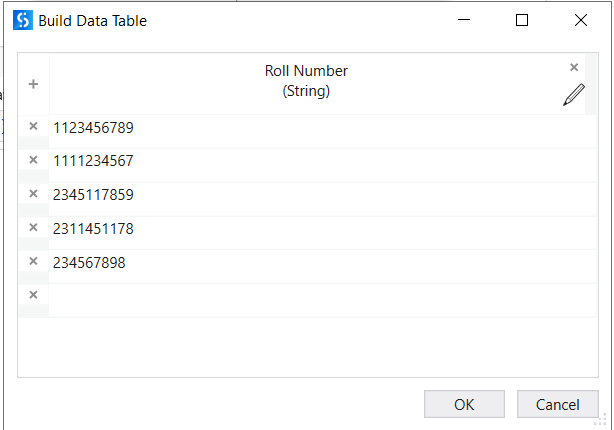Click the cell containing 2311451178
614x430 pixels.
click(93, 229)
